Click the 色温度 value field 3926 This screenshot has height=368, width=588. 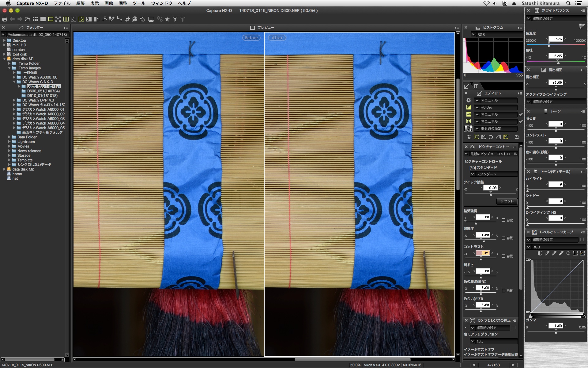pyautogui.click(x=556, y=39)
